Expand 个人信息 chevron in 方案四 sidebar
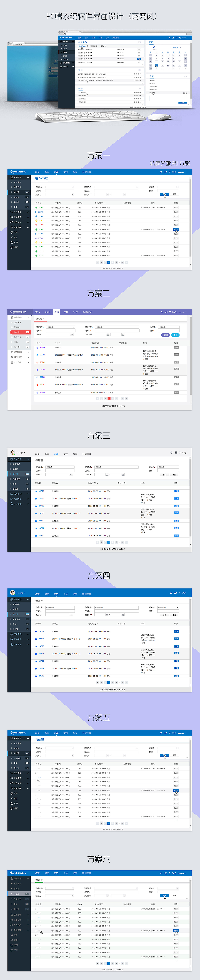The width and height of the screenshot is (200, 980). coord(28,644)
